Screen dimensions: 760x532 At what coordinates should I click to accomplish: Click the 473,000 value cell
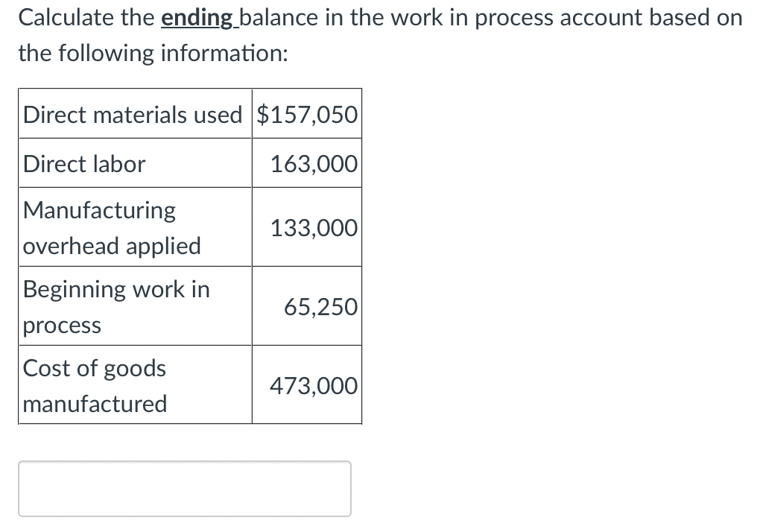[313, 385]
